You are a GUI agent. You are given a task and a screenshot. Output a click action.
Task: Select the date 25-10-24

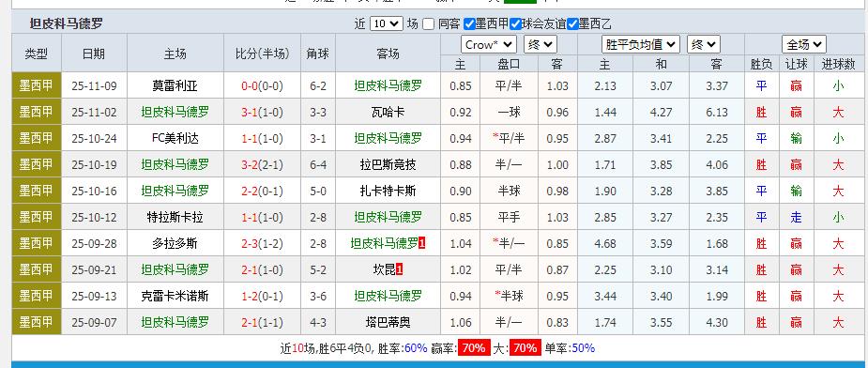click(x=94, y=139)
